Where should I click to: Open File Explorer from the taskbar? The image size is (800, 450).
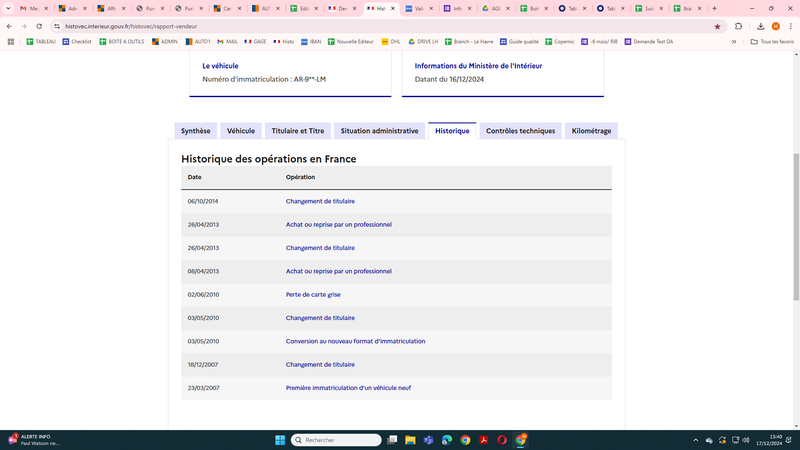pyautogui.click(x=410, y=440)
